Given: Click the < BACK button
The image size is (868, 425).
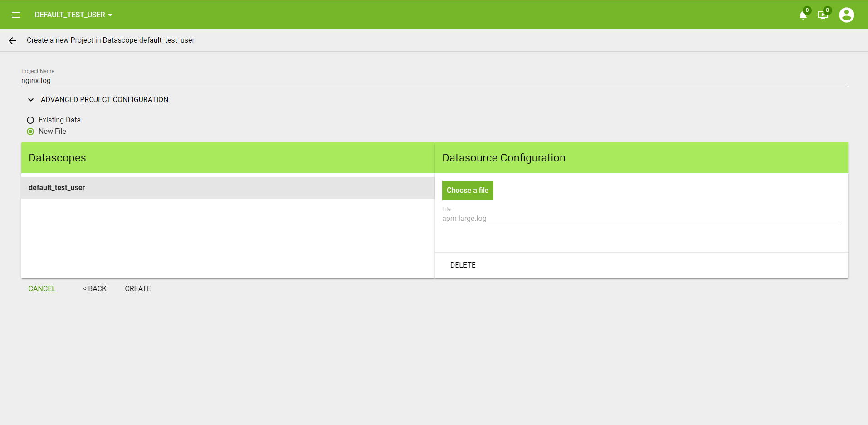Looking at the screenshot, I should pyautogui.click(x=94, y=289).
